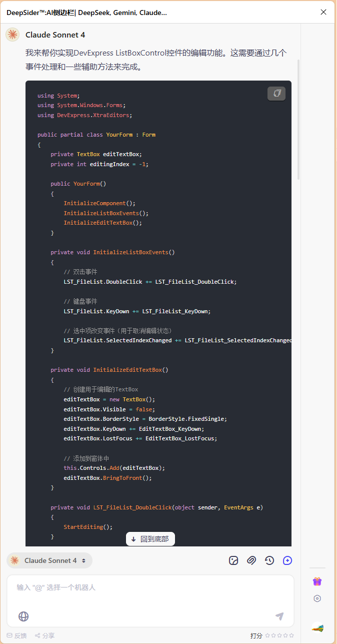Send message with the paper plane icon
Screen dimensions: 337x644
pos(279,616)
